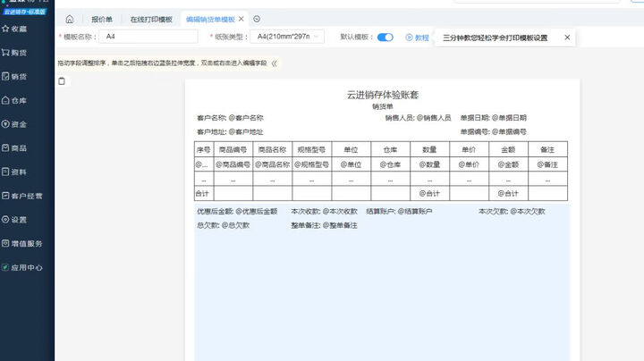Viewport: 644px width, 361px height.
Task: Click the clipboard icon above the canvas
Action: (62, 81)
